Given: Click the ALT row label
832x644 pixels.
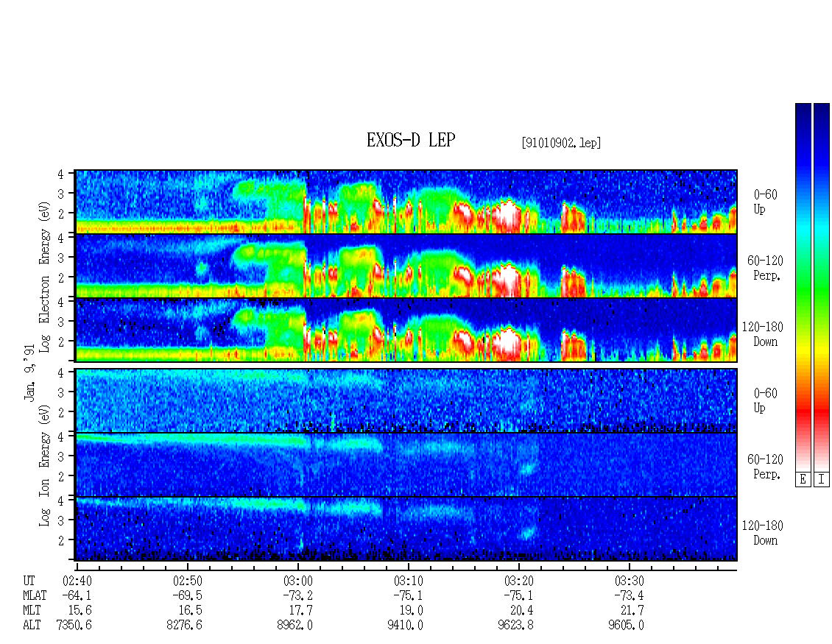Looking at the screenshot, I should (32, 626).
